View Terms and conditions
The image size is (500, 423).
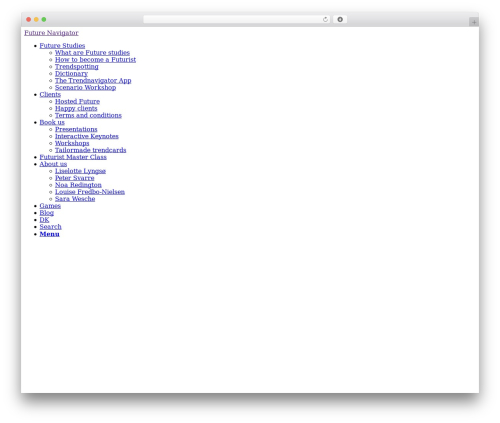coord(88,115)
